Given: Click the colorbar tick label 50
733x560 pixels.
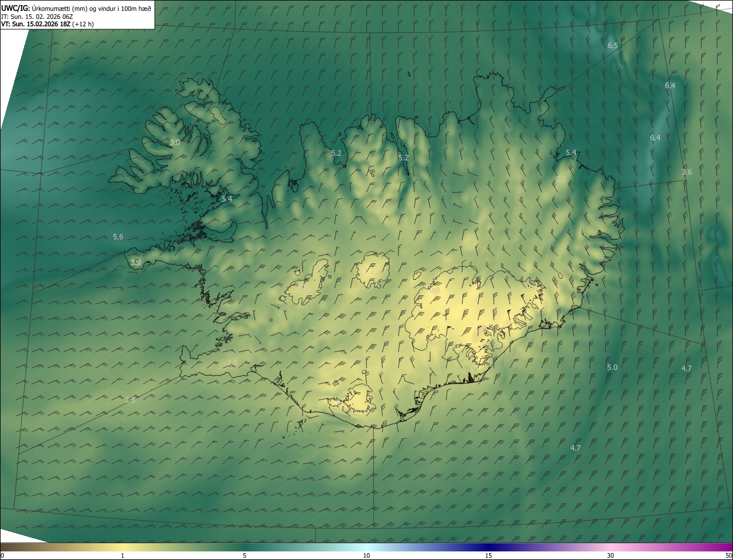Looking at the screenshot, I should click(x=728, y=555).
